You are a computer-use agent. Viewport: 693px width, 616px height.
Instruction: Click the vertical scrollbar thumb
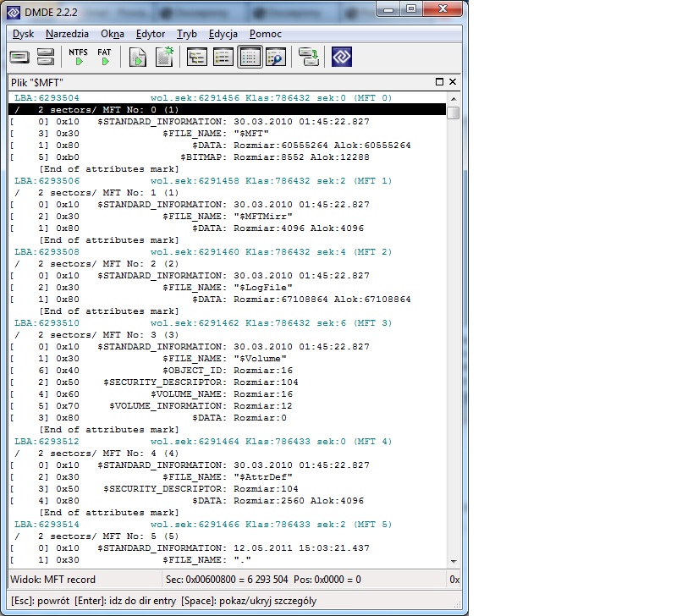(x=454, y=113)
